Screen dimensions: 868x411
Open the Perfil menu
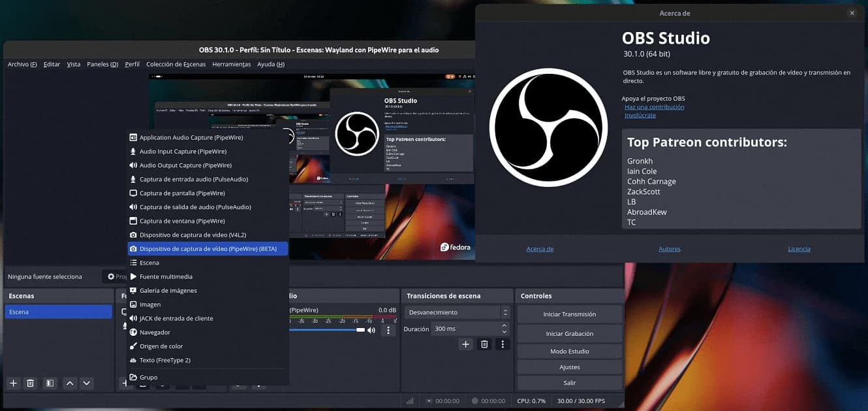132,64
